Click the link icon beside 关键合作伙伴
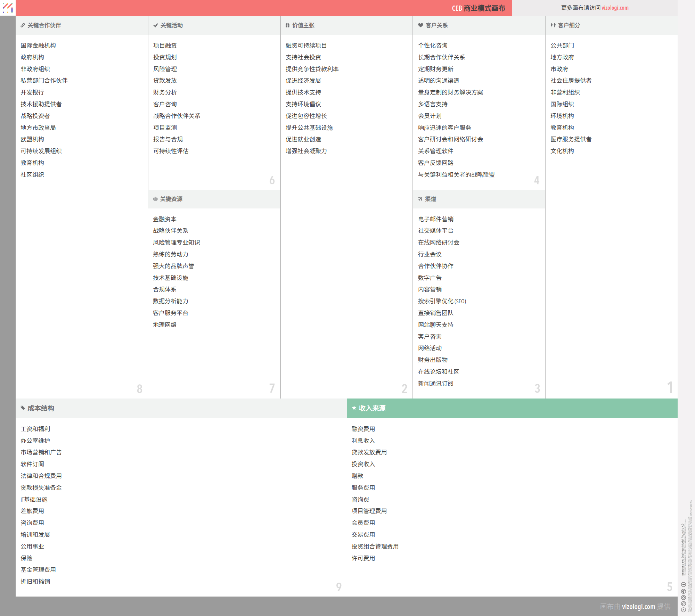This screenshot has width=695, height=616. click(23, 25)
